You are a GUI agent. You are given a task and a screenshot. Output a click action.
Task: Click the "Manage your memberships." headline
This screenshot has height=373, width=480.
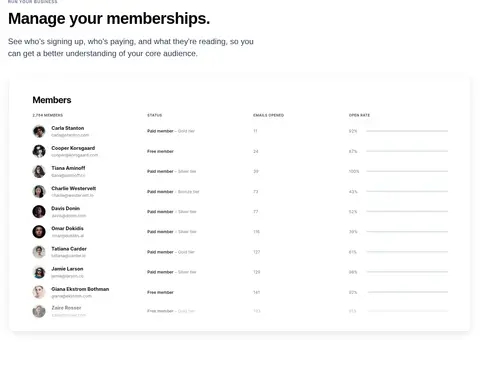pyautogui.click(x=109, y=18)
